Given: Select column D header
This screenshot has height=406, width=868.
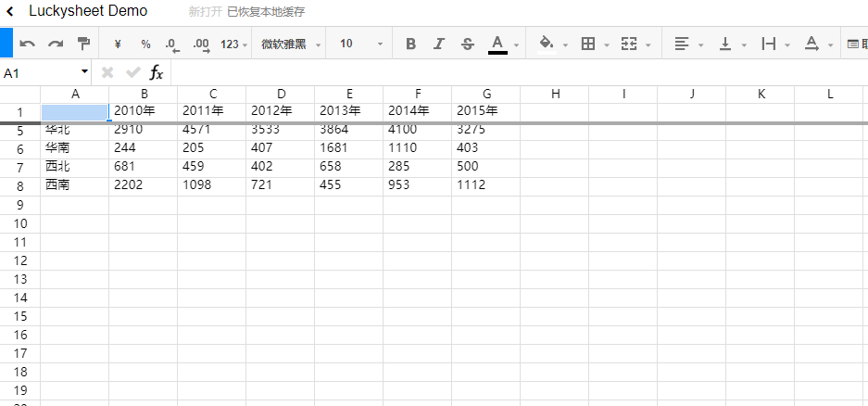Looking at the screenshot, I should click(281, 95).
